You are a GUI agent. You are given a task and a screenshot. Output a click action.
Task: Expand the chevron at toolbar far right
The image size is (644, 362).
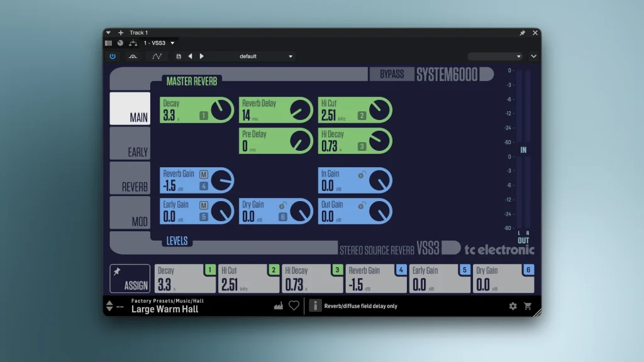pyautogui.click(x=533, y=56)
